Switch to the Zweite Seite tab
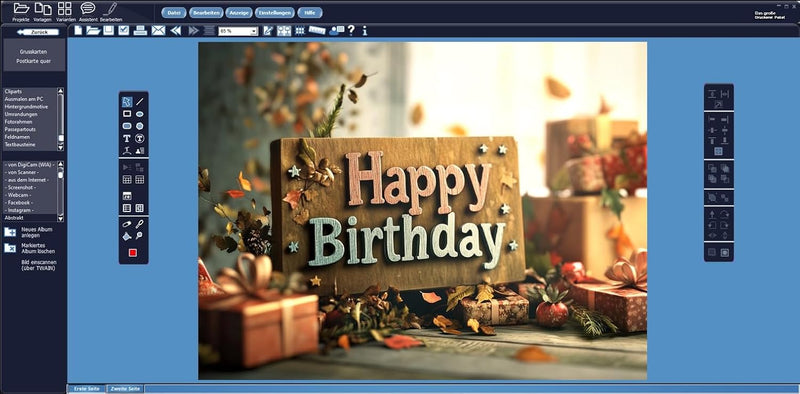800x394 pixels. tap(126, 389)
